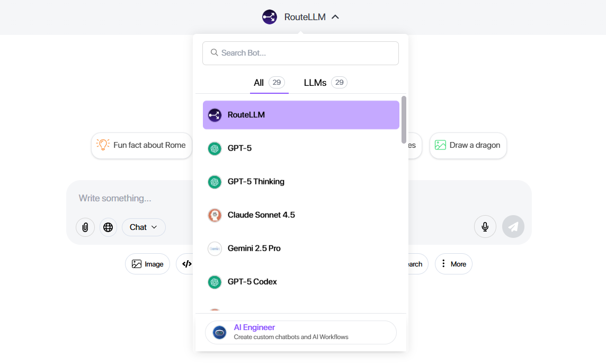The width and height of the screenshot is (606, 364).
Task: Click the code tool icon button
Action: pos(186,264)
